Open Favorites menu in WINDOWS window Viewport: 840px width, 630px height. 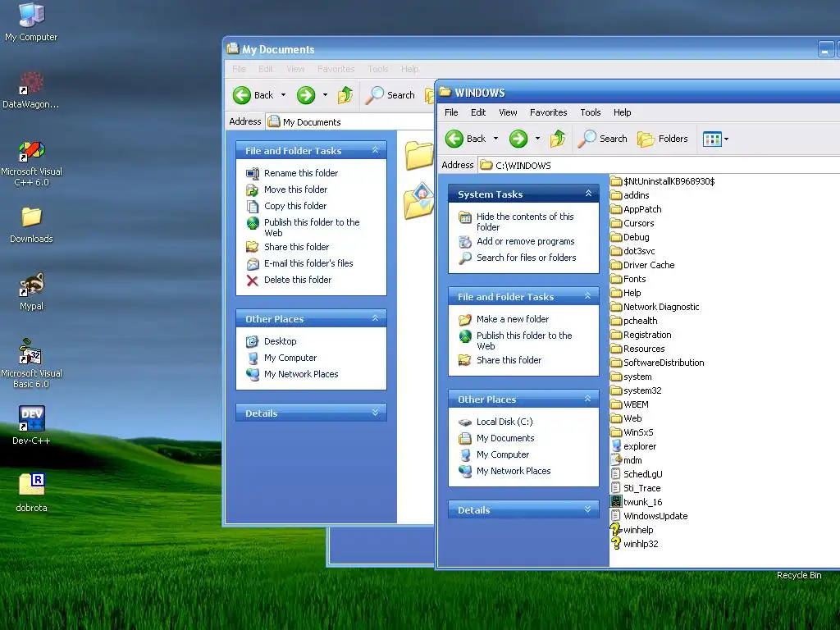[x=548, y=112]
